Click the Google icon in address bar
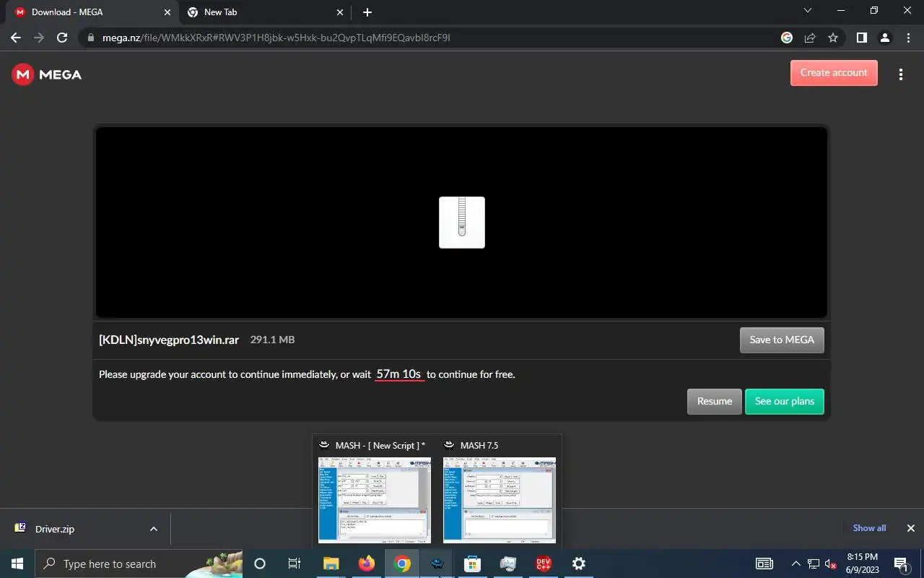 click(787, 38)
